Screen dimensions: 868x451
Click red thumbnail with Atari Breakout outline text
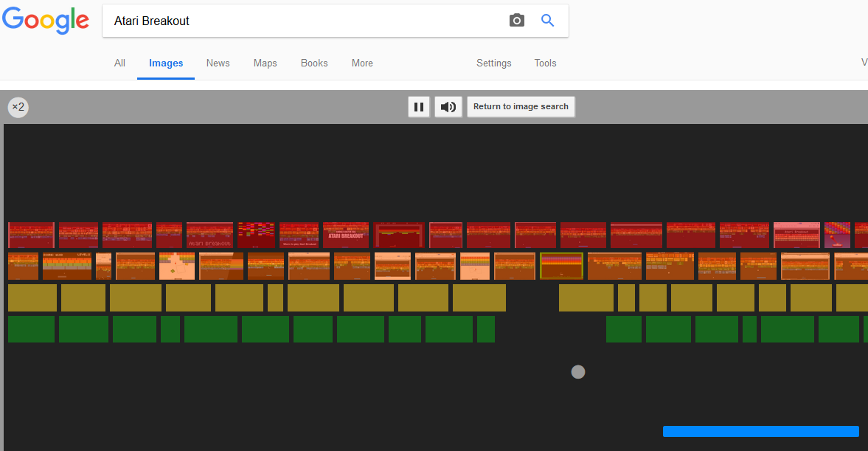209,235
